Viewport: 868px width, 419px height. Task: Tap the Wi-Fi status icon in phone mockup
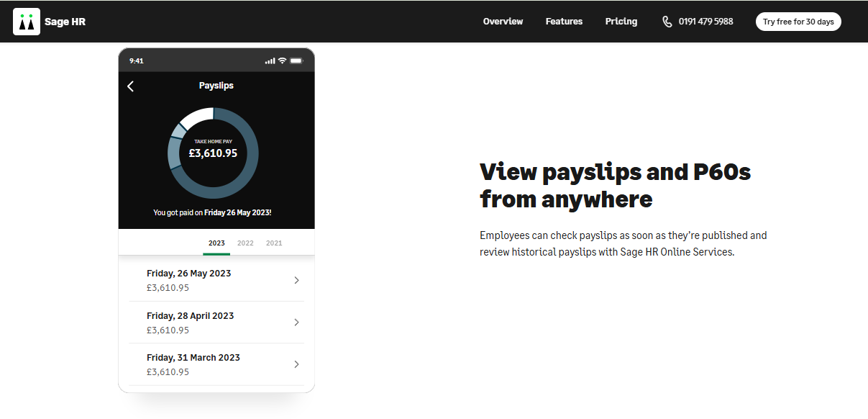tap(282, 61)
